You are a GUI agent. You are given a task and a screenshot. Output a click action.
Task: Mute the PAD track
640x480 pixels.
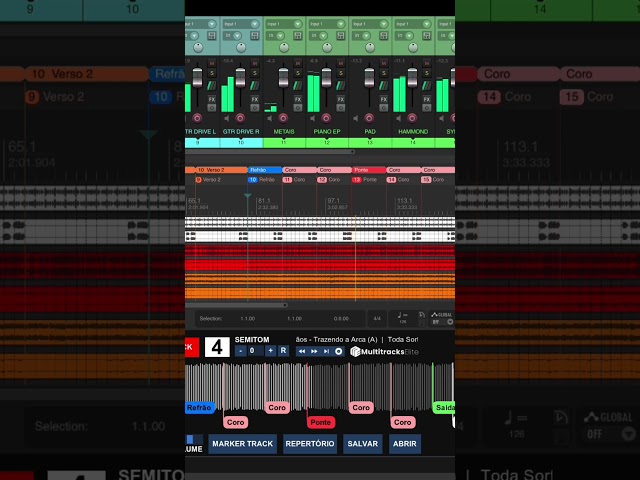384,63
